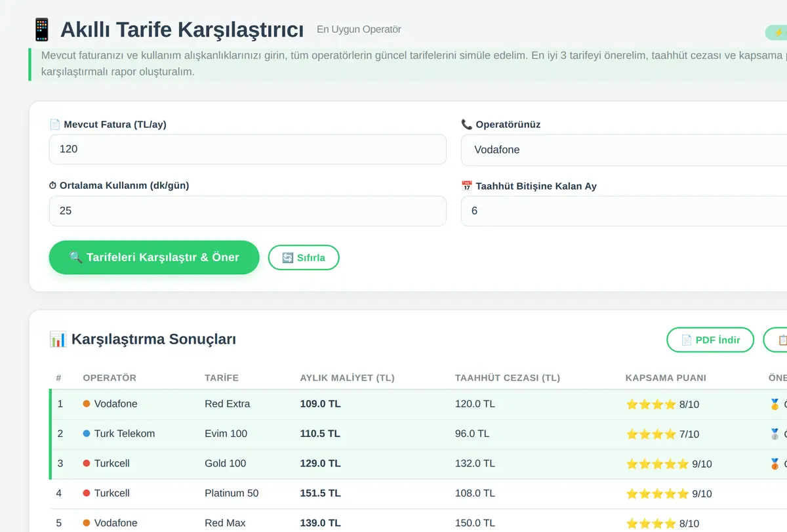Click the telephone icon beside Operatörünüz label
Screen dimensions: 787x532
click(466, 125)
